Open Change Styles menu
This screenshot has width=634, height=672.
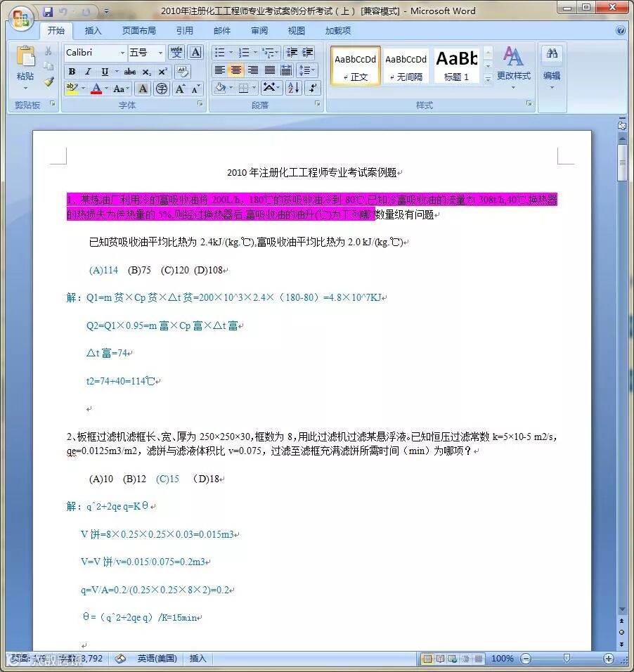[x=513, y=67]
